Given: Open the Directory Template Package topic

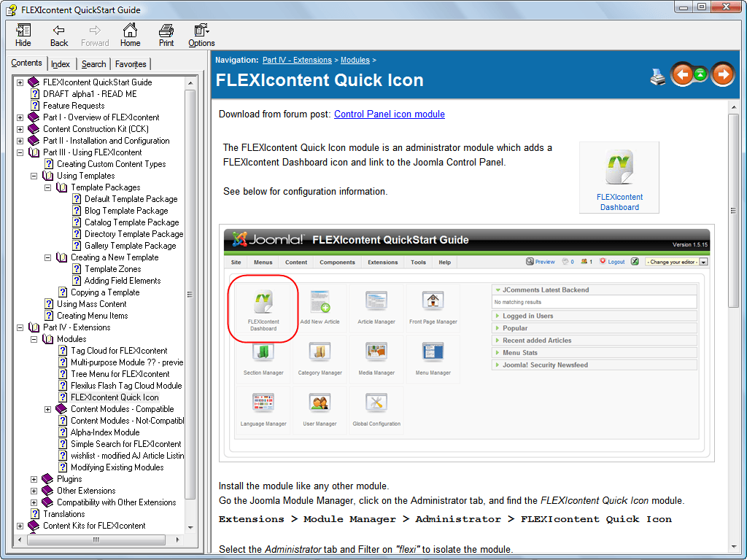Looking at the screenshot, I should [134, 234].
